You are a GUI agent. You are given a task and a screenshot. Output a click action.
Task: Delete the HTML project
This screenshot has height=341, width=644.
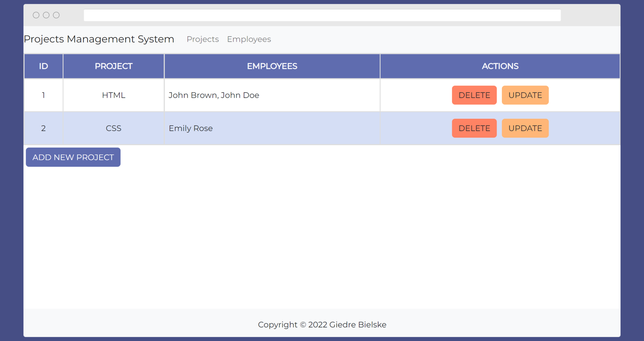(x=474, y=95)
